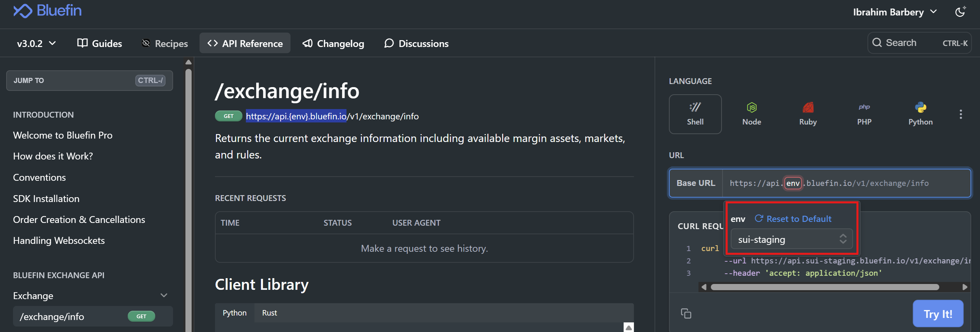Select the API Reference tab
This screenshot has width=980, height=332.
pyautogui.click(x=245, y=43)
